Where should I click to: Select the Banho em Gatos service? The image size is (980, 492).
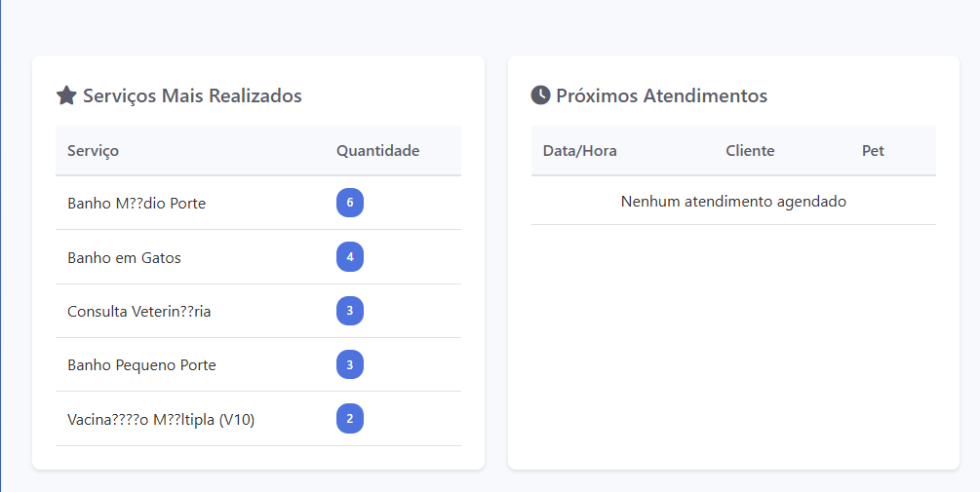(125, 258)
